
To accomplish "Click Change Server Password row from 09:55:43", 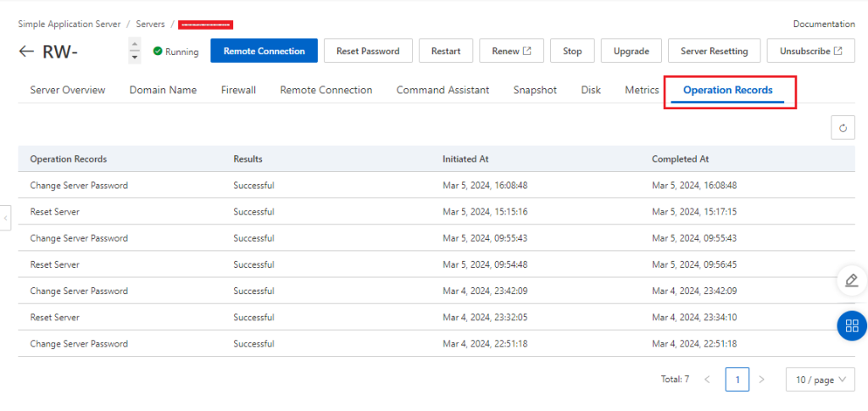I will (x=437, y=238).
